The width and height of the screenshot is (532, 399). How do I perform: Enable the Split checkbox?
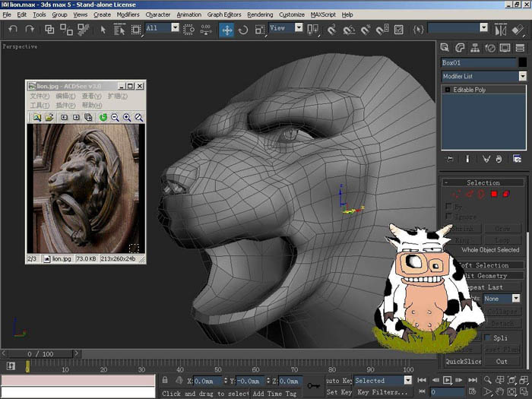[x=487, y=337]
